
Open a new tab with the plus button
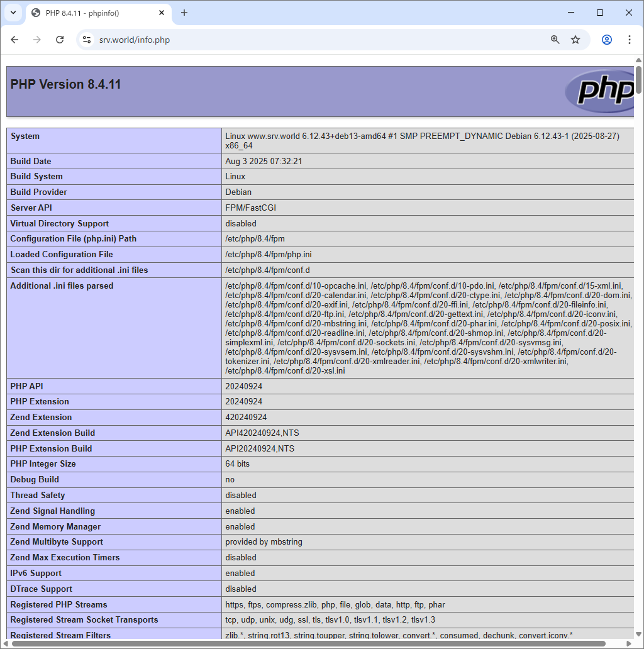[184, 13]
